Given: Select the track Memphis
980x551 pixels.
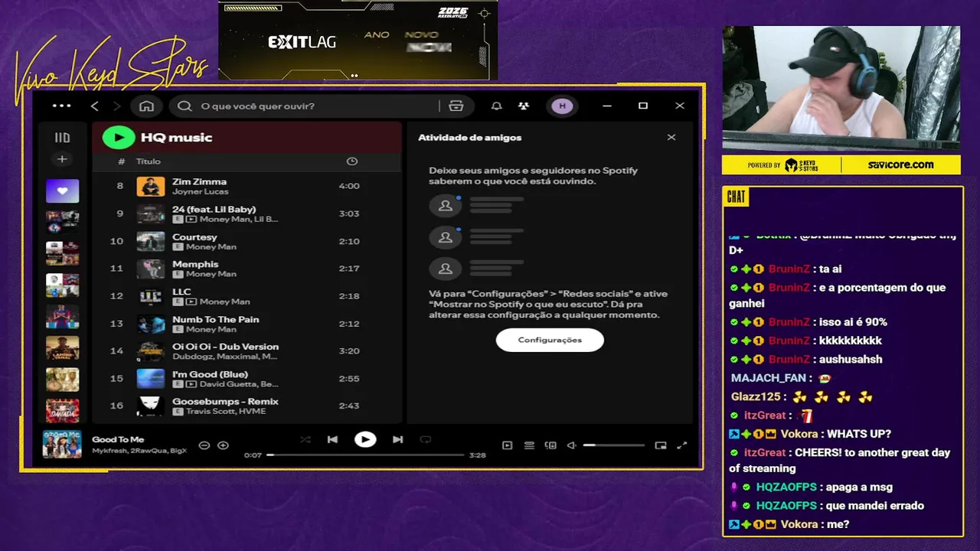Looking at the screenshot, I should pyautogui.click(x=247, y=269).
